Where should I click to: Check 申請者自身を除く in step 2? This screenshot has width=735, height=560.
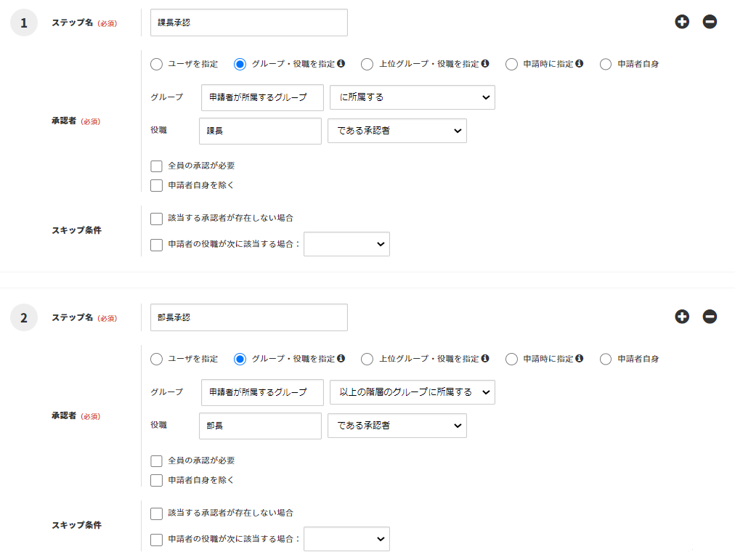[156, 480]
